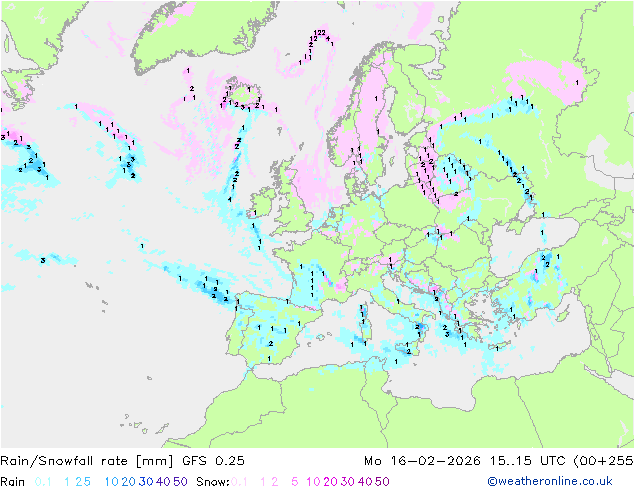Image resolution: width=634 pixels, height=490 pixels.
Task: Pick the Rain legend value 0.1
Action: pos(43,482)
